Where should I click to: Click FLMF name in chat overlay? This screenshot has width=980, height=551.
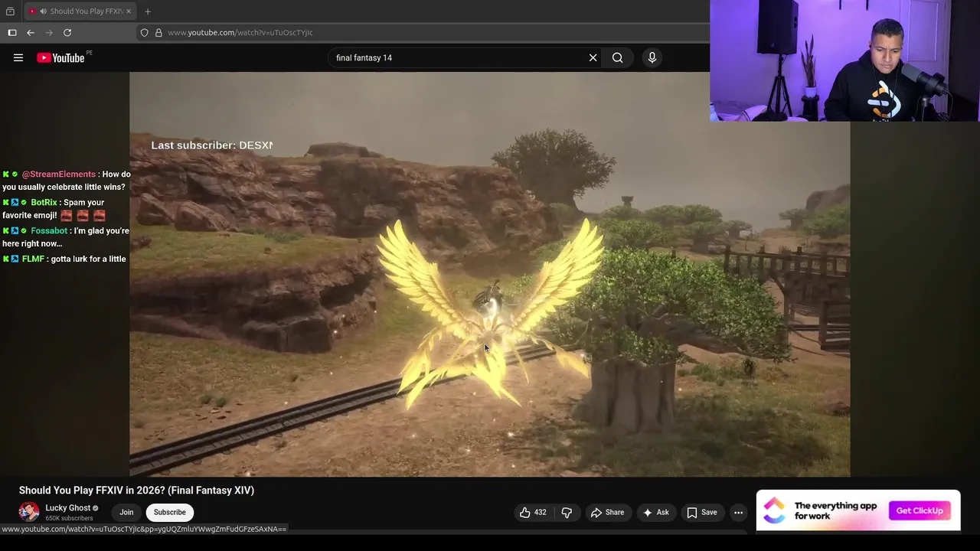pos(33,259)
